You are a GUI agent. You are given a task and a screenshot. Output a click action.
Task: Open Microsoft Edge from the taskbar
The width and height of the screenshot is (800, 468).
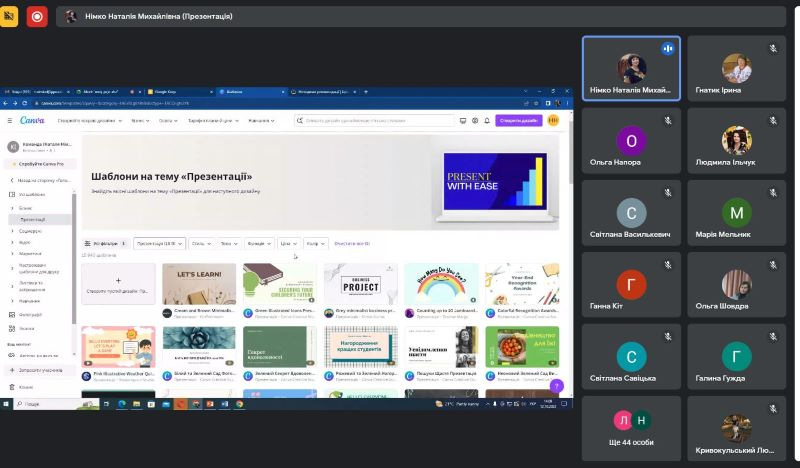pos(122,404)
